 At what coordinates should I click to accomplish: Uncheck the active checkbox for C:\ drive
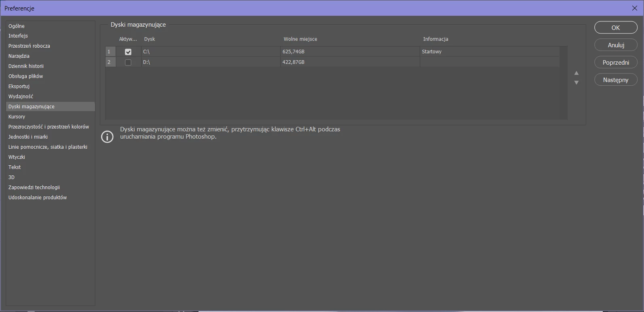128,52
